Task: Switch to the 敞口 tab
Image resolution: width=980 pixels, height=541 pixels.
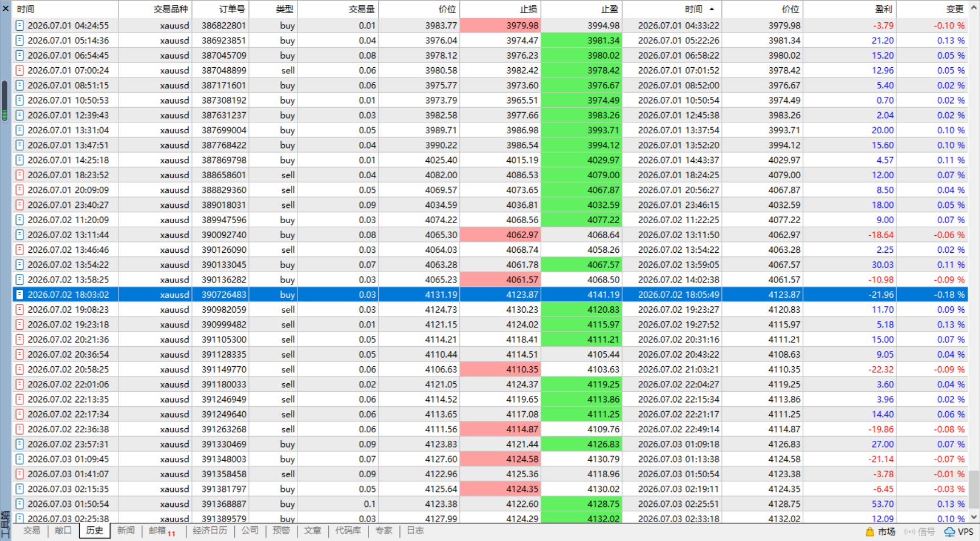Action: (x=63, y=531)
